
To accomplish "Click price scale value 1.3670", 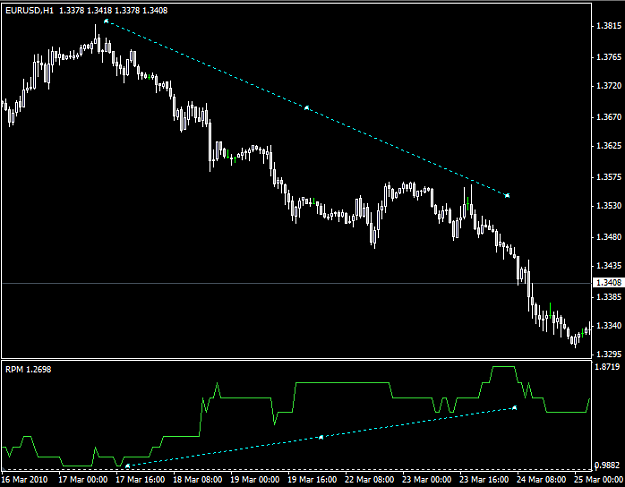I will click(609, 117).
